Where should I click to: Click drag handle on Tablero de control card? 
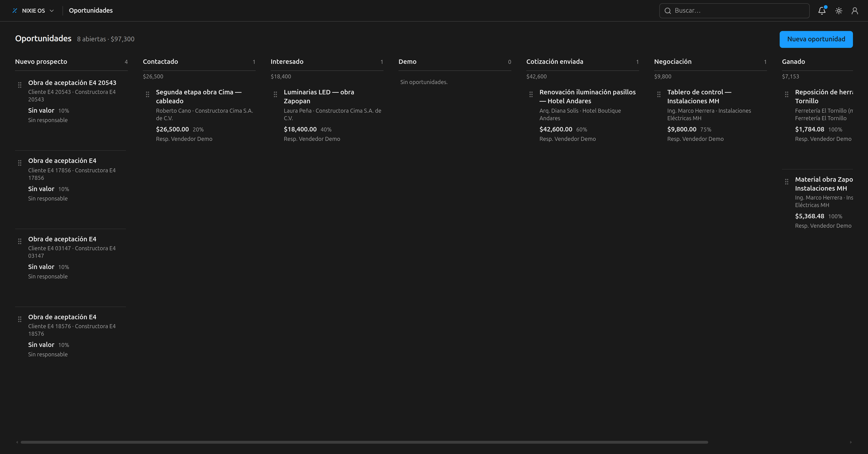coord(659,94)
